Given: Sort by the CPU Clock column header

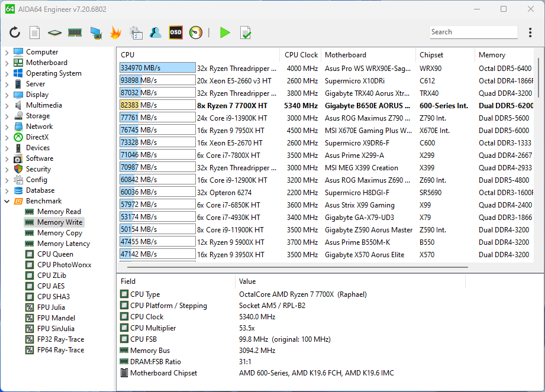Looking at the screenshot, I should click(x=300, y=55).
